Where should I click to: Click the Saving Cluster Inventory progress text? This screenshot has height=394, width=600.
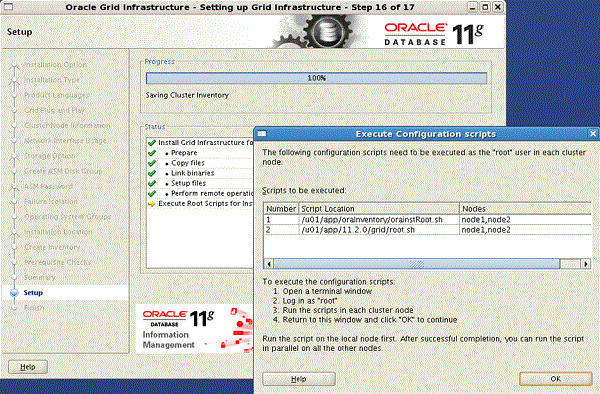pyautogui.click(x=187, y=95)
